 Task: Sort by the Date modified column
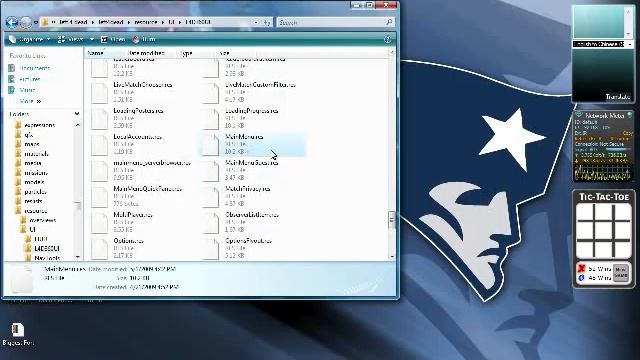pyautogui.click(x=150, y=53)
